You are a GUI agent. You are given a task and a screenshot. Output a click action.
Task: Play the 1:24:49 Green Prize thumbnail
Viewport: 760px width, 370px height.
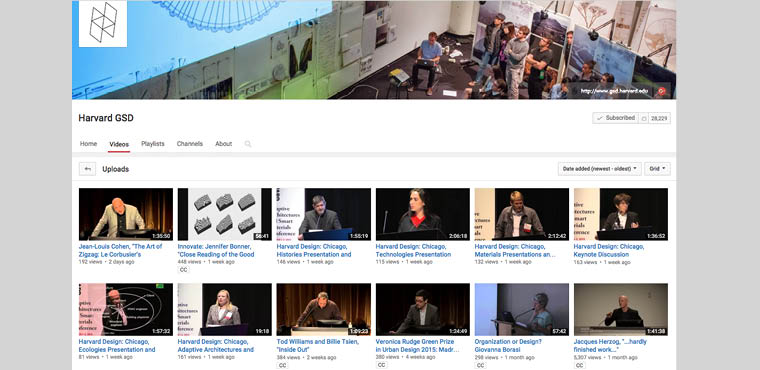coord(423,309)
